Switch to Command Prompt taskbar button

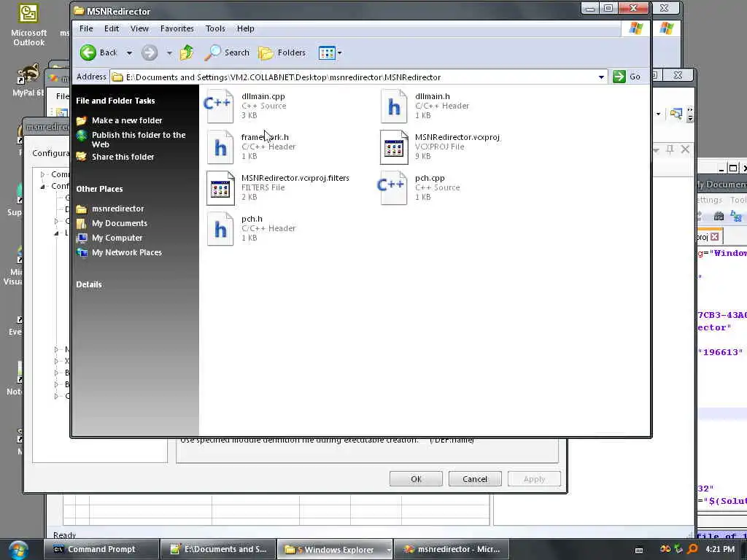(101, 549)
